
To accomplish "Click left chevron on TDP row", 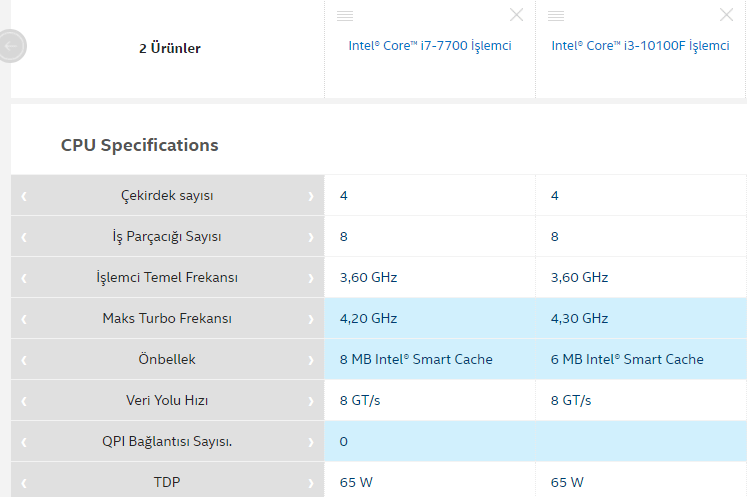I will click(24, 483).
